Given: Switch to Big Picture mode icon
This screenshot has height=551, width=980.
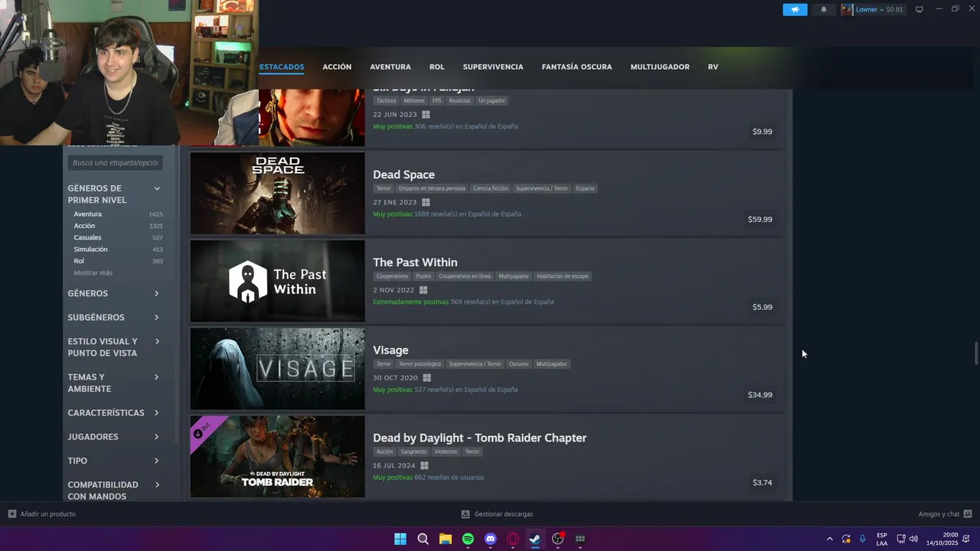Looking at the screenshot, I should click(x=920, y=9).
